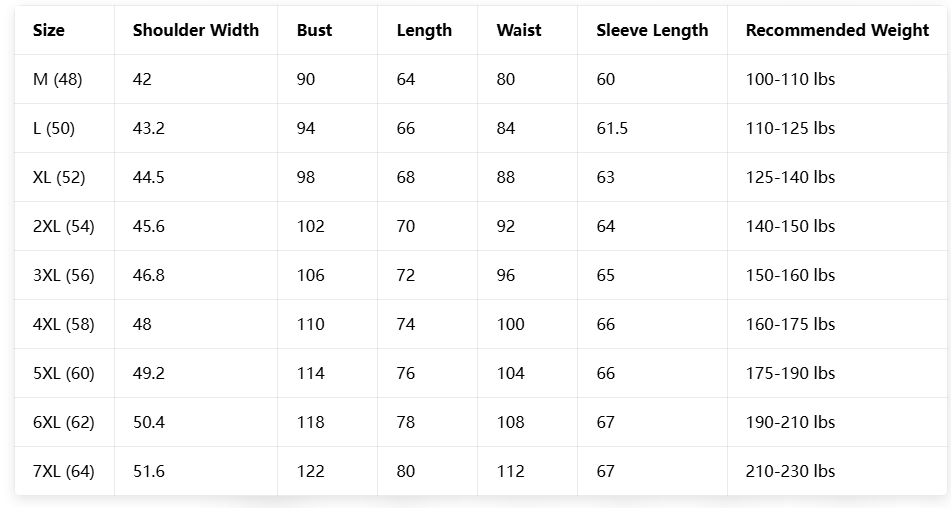Click the 140-150 lbs weight cell

pyautogui.click(x=790, y=226)
